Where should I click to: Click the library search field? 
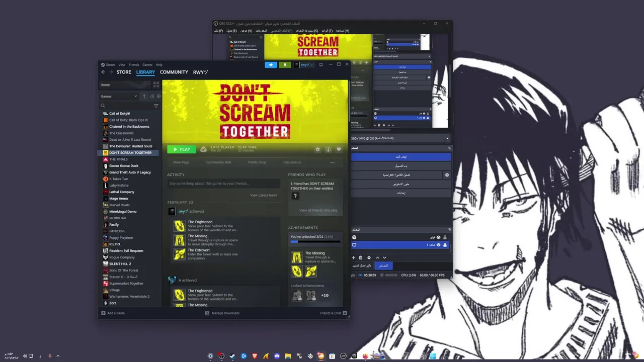click(126, 106)
